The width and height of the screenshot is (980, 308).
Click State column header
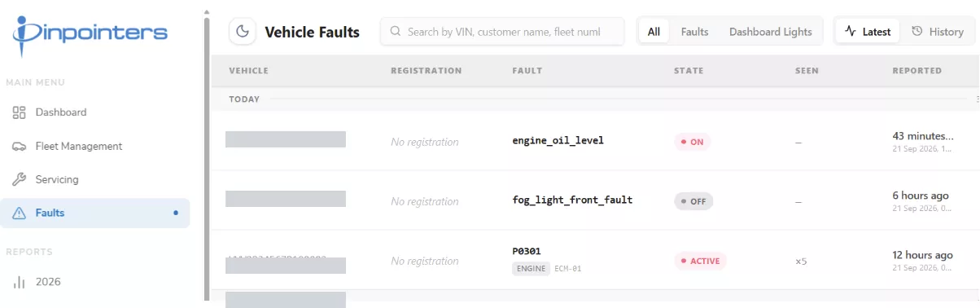pos(689,71)
